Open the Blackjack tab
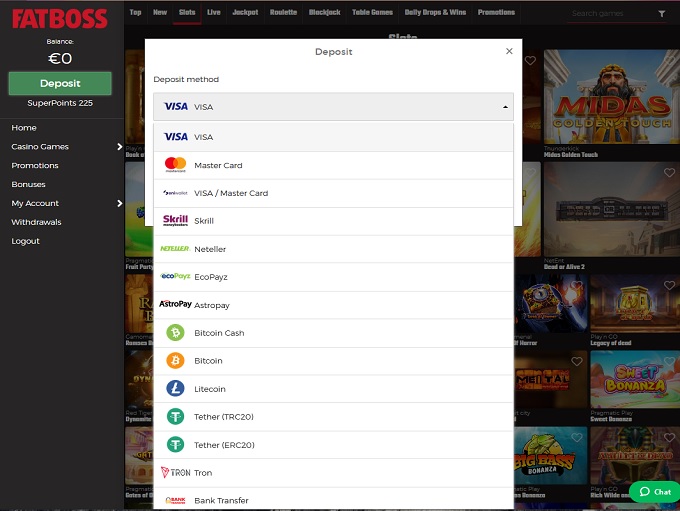 [x=324, y=12]
